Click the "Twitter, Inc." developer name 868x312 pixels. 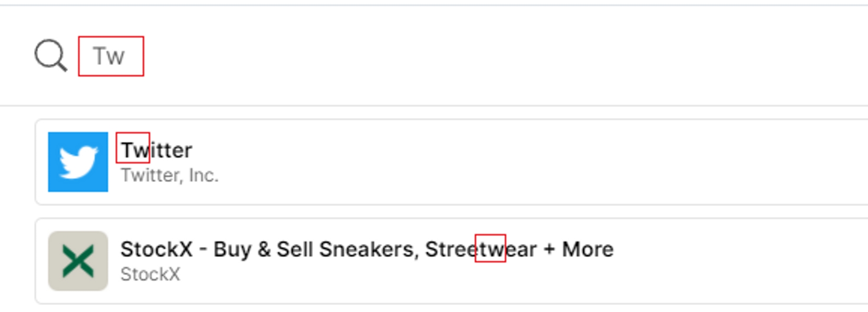tap(169, 175)
